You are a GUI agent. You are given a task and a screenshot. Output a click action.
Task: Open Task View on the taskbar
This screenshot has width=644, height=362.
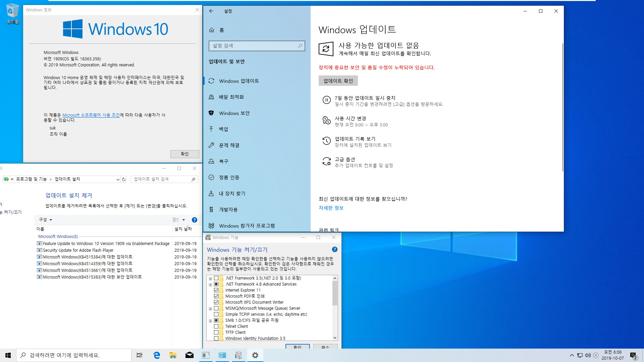[139, 355]
